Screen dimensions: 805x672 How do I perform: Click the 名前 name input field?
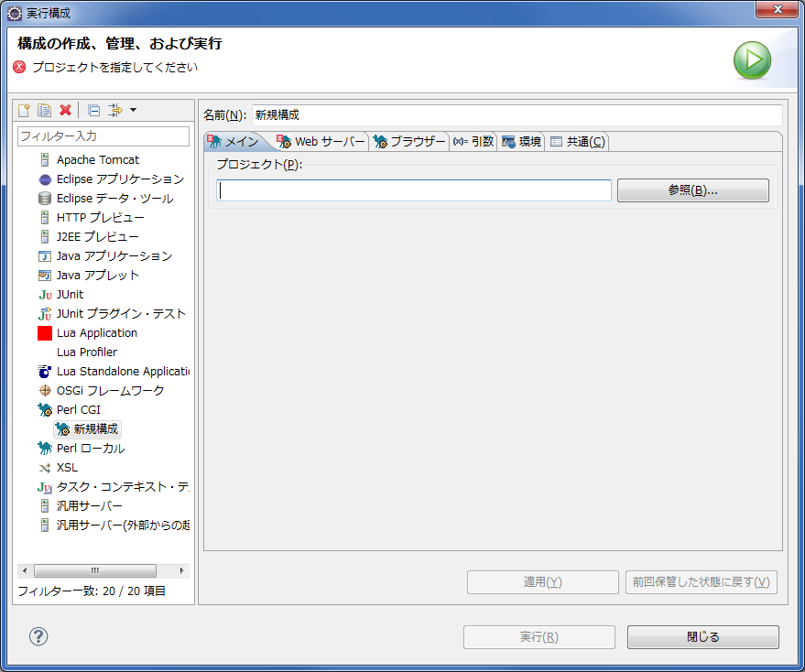tap(517, 115)
